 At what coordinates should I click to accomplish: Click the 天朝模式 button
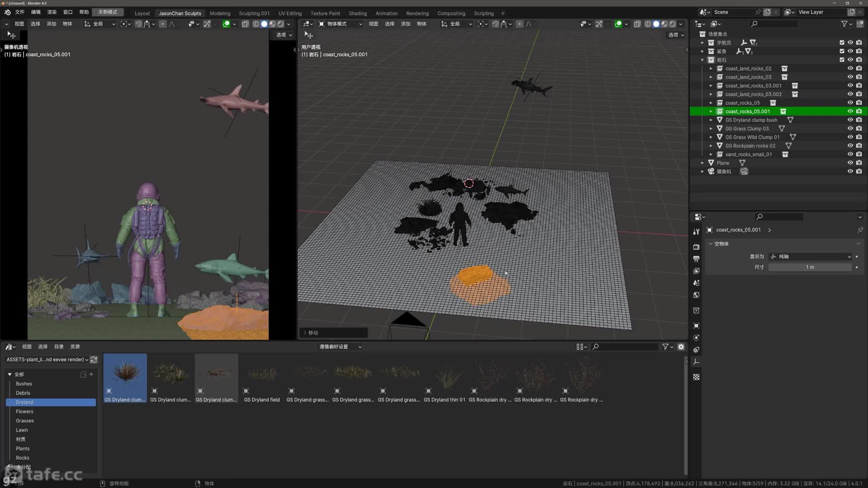coord(108,12)
